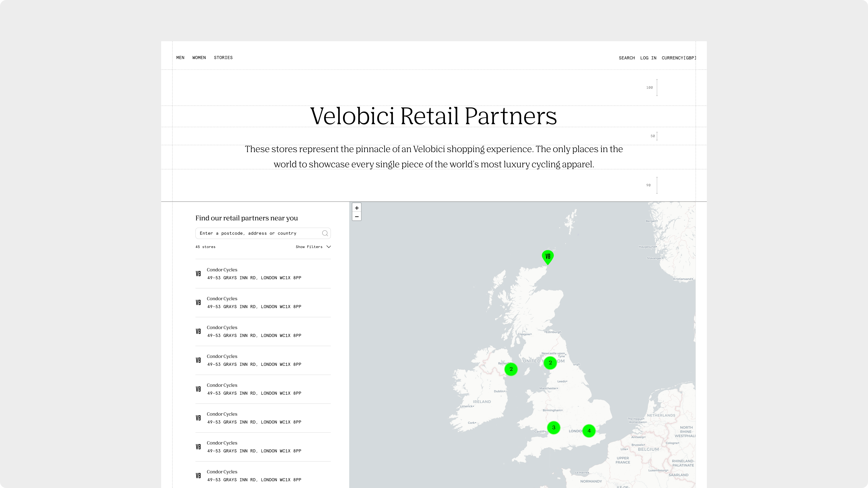The height and width of the screenshot is (488, 868).
Task: Click the Edinburgh label on the map
Action: [553, 332]
